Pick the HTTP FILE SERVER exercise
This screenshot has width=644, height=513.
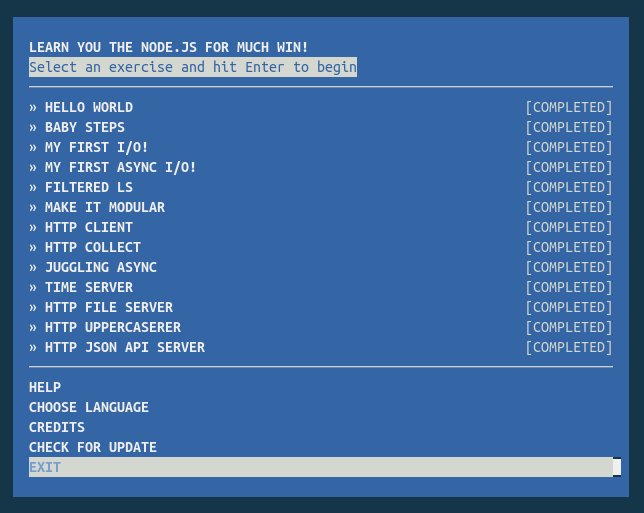click(321, 307)
